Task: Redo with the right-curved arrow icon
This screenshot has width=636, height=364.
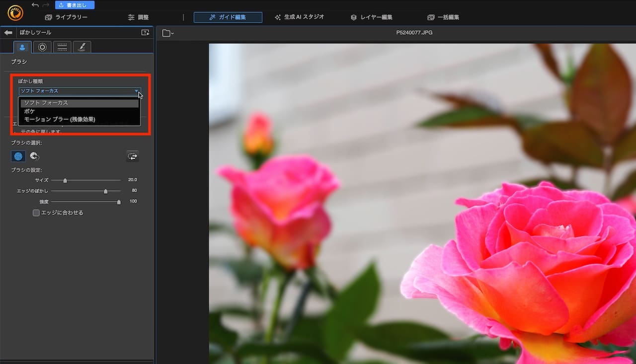Action: tap(46, 5)
